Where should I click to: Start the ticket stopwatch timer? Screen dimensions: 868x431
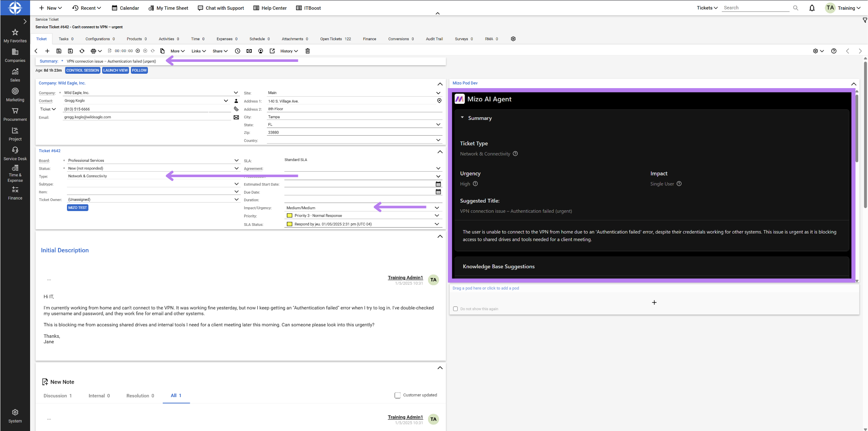tap(138, 51)
